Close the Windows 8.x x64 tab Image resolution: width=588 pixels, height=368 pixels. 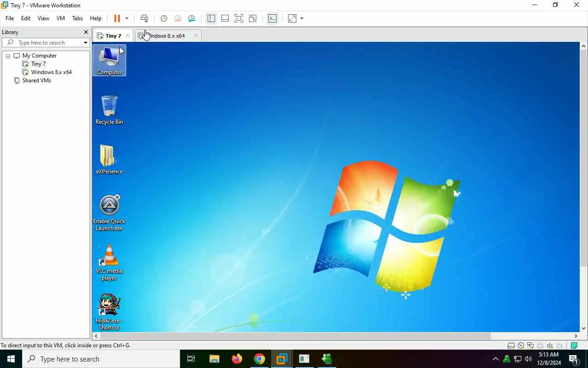(196, 36)
